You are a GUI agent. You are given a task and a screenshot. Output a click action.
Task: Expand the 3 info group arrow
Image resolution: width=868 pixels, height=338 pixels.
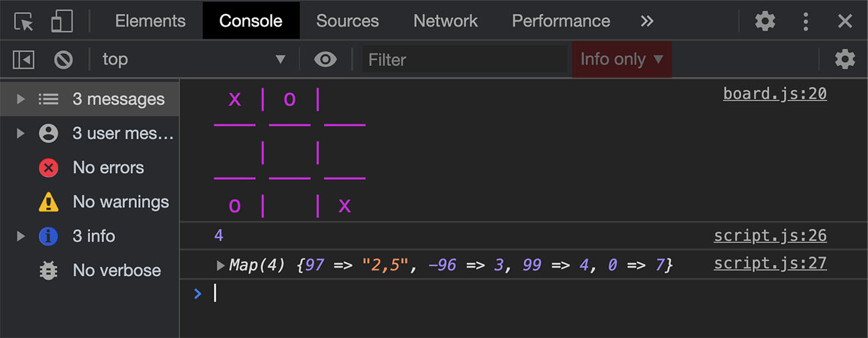click(x=21, y=236)
